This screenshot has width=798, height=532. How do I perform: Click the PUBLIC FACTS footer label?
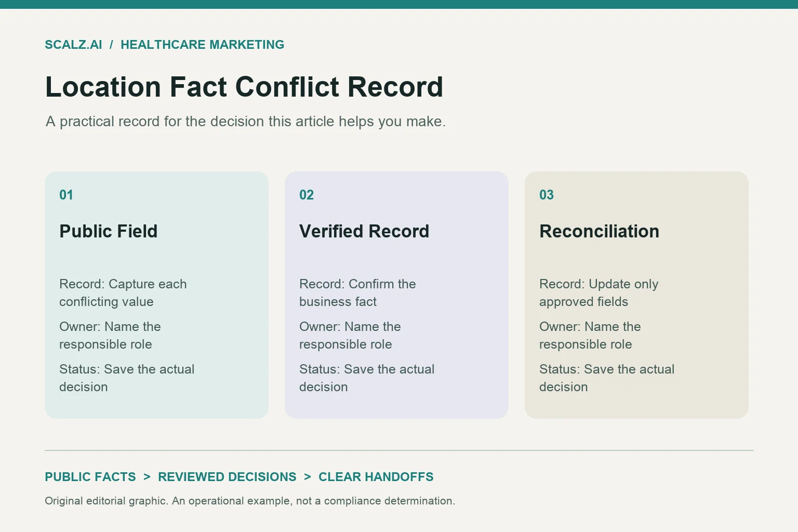pyautogui.click(x=90, y=477)
